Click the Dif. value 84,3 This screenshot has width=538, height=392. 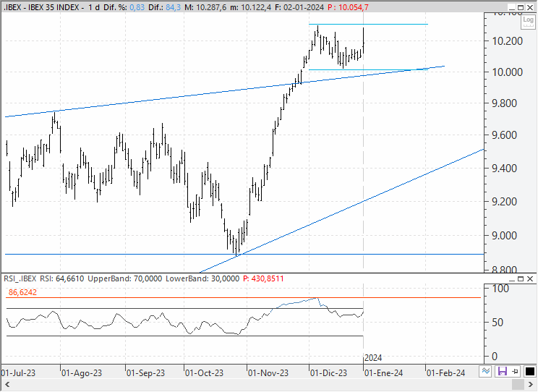(x=173, y=7)
